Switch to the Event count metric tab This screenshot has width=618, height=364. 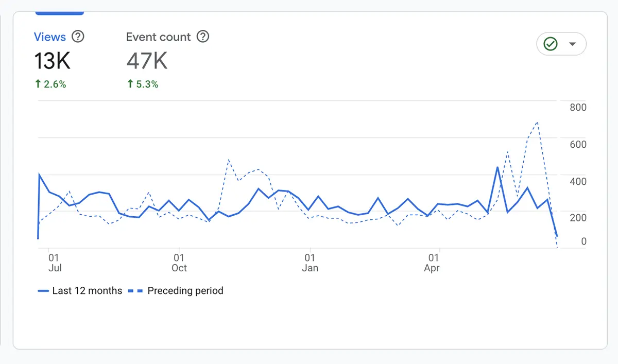point(158,37)
